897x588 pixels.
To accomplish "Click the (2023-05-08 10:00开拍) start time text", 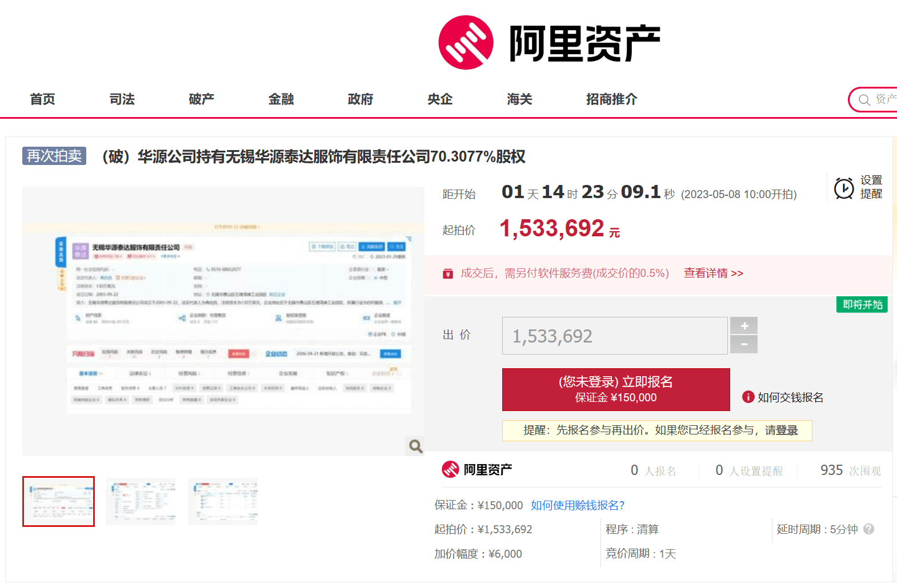I will [x=739, y=194].
